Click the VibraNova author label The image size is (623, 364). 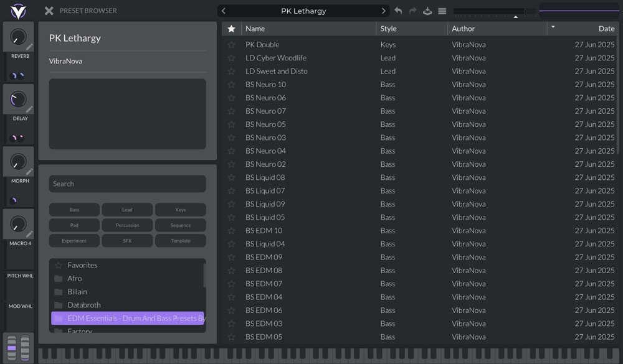point(65,61)
